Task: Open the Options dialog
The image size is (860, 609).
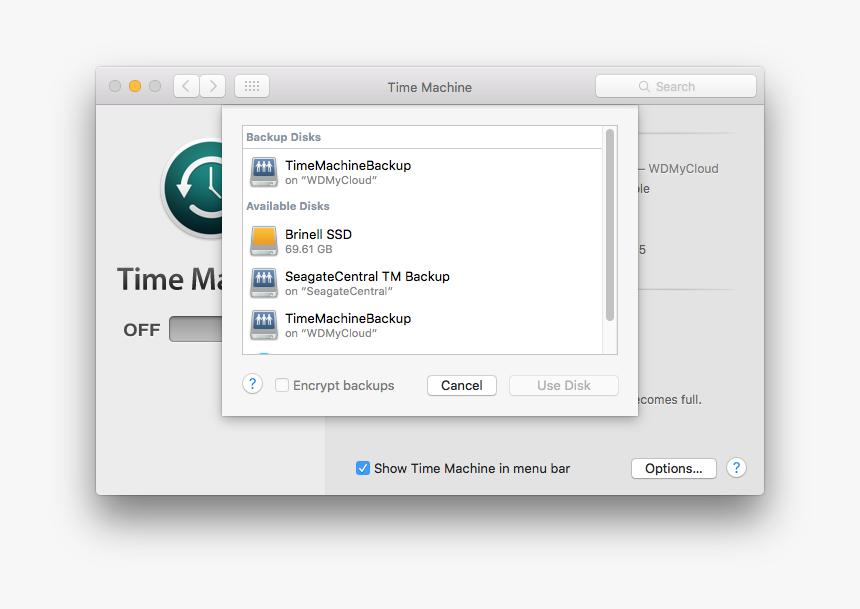Action: (673, 468)
